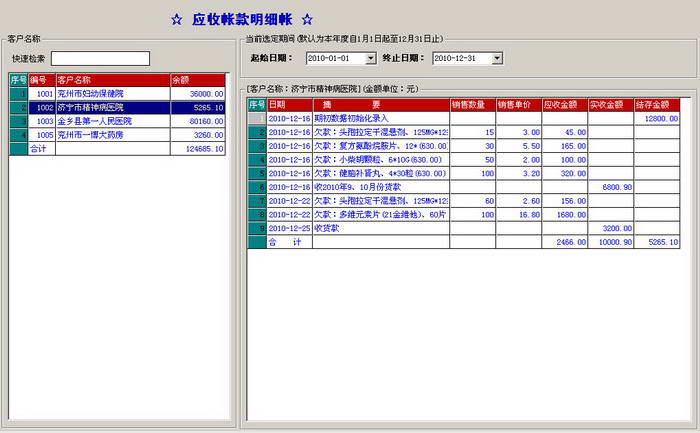Select customer 1001 兖州市妇幼保健院 row
Viewport: 700px width, 433px height.
click(117, 94)
